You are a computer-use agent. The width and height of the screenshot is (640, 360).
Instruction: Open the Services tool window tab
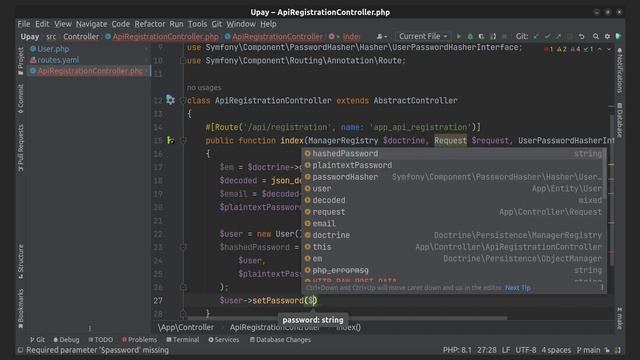[x=224, y=340]
